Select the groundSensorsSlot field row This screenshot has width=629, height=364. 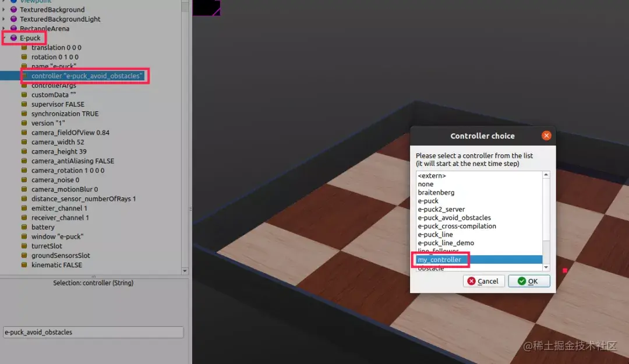[x=61, y=255]
